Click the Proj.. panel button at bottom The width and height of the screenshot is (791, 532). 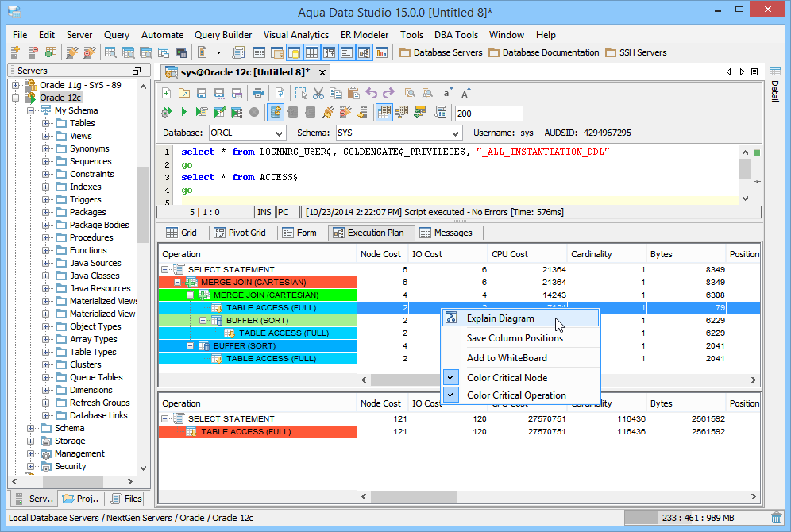click(x=81, y=499)
